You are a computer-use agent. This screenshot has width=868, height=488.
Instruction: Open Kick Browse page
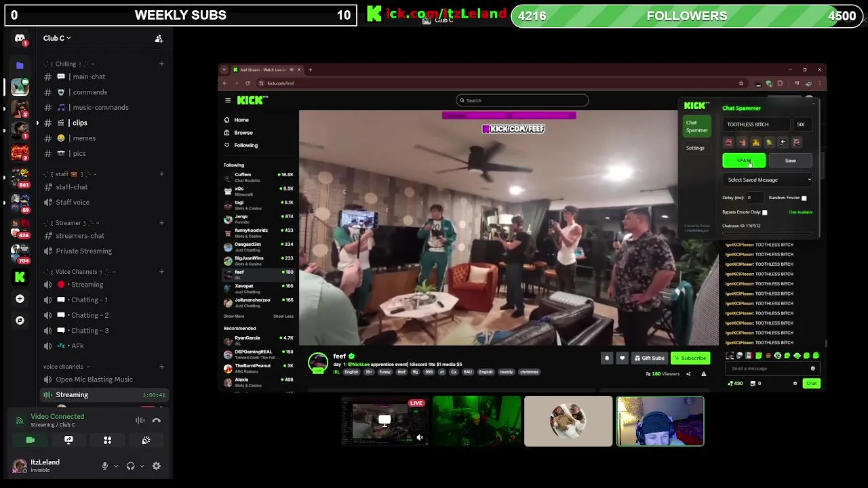click(x=243, y=133)
